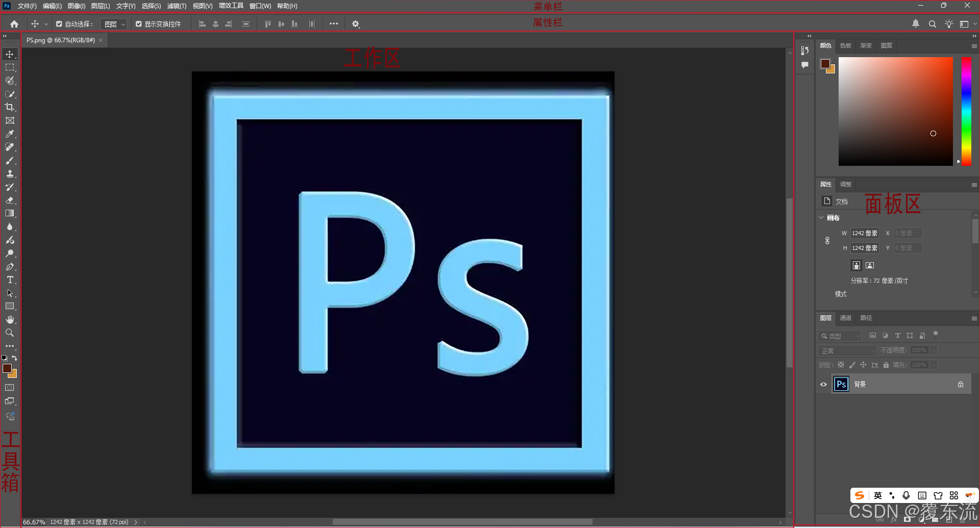The image size is (980, 528).
Task: Switch to the 路径 tab
Action: (866, 318)
